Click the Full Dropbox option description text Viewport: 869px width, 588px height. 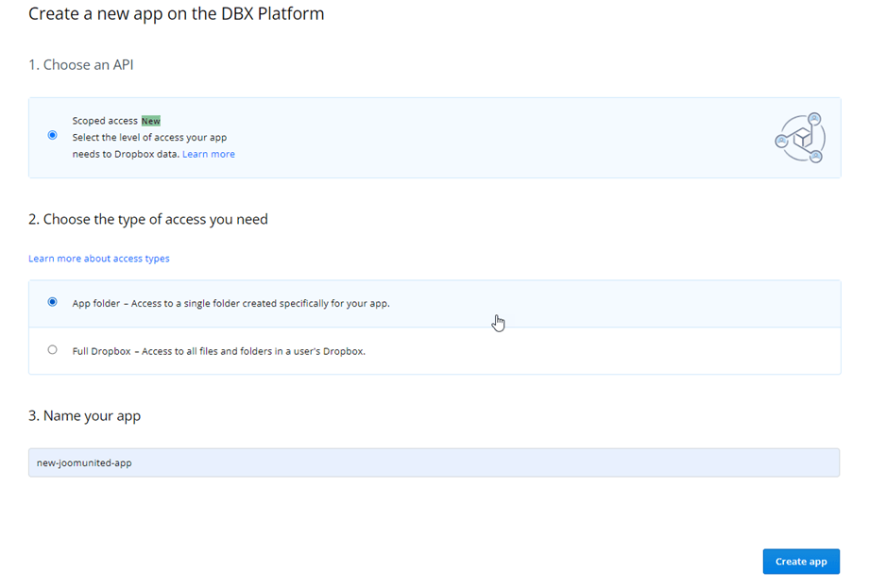(218, 351)
